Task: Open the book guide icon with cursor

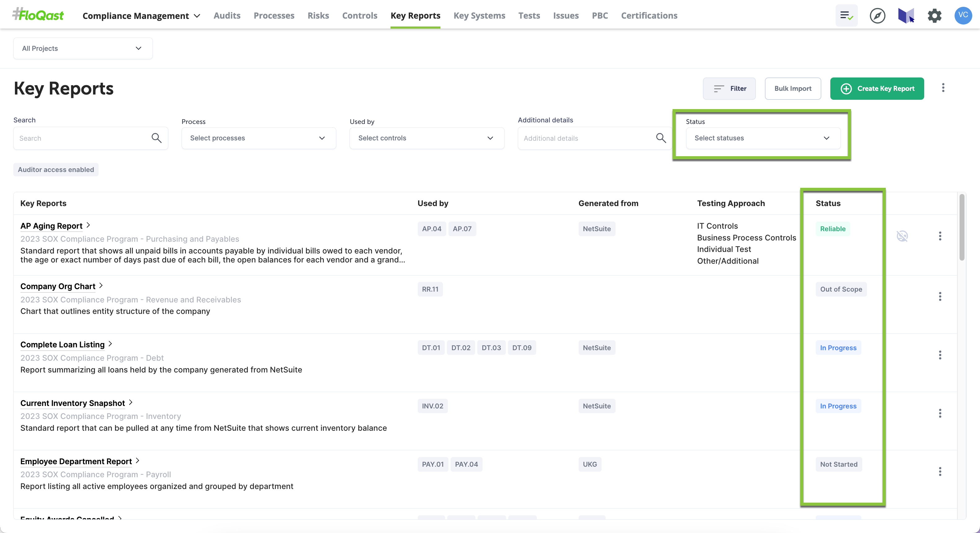Action: (906, 15)
